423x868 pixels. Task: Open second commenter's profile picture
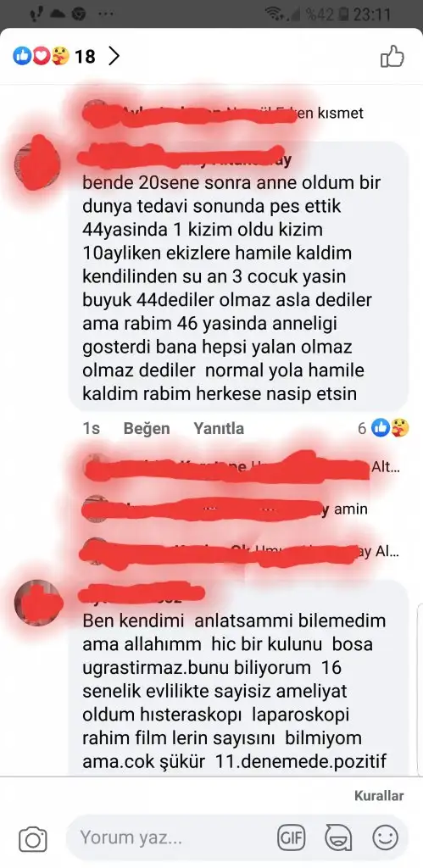pyautogui.click(x=37, y=603)
